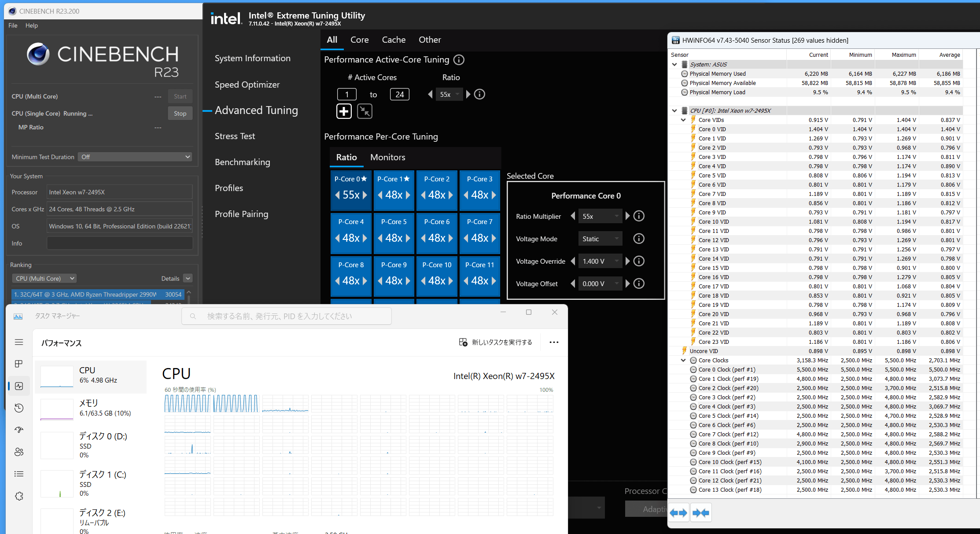Open Voltage Mode Static dropdown
Screen dimensions: 980x534
[x=600, y=239]
